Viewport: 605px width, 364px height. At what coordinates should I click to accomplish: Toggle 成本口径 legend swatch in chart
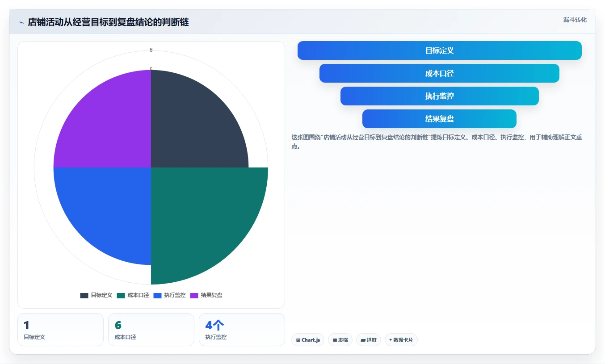pyautogui.click(x=121, y=295)
